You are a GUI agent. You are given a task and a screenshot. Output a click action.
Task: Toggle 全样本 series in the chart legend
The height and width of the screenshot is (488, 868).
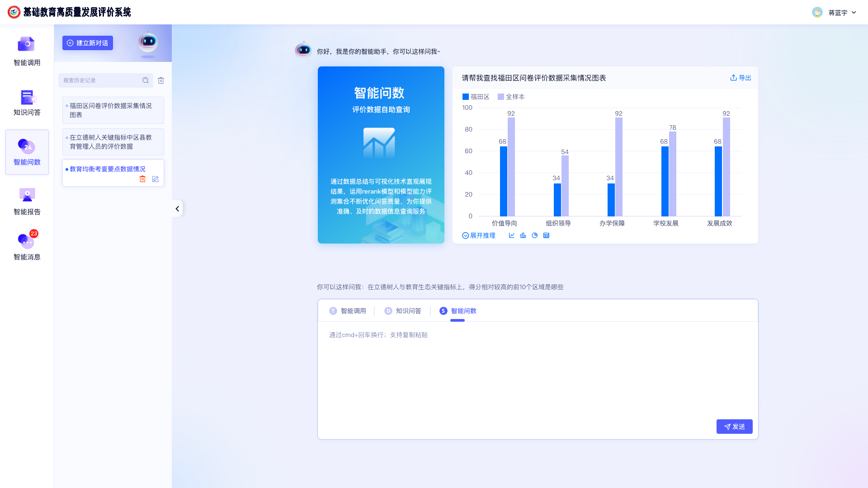point(511,96)
